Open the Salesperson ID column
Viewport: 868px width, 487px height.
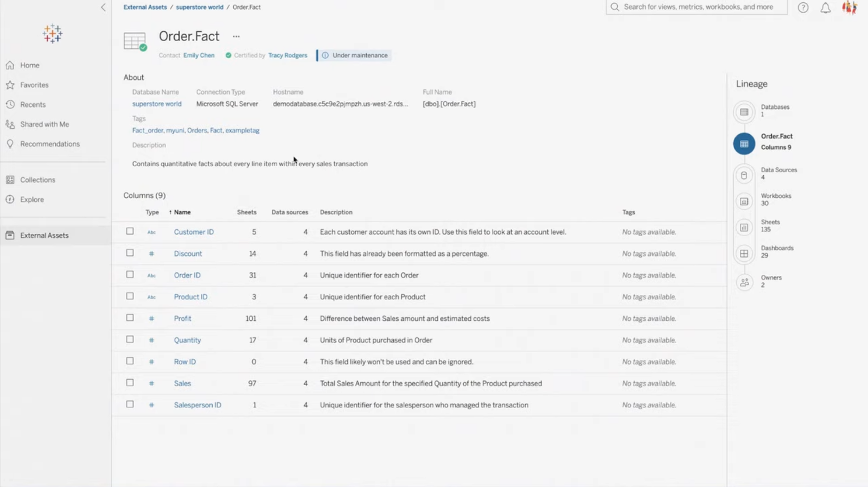pyautogui.click(x=197, y=405)
